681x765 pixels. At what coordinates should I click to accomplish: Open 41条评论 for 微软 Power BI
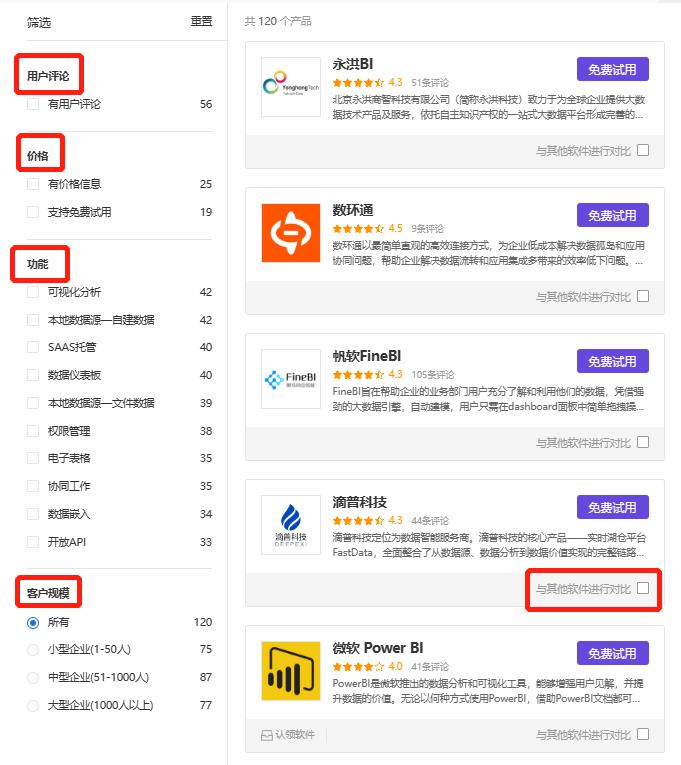430,666
